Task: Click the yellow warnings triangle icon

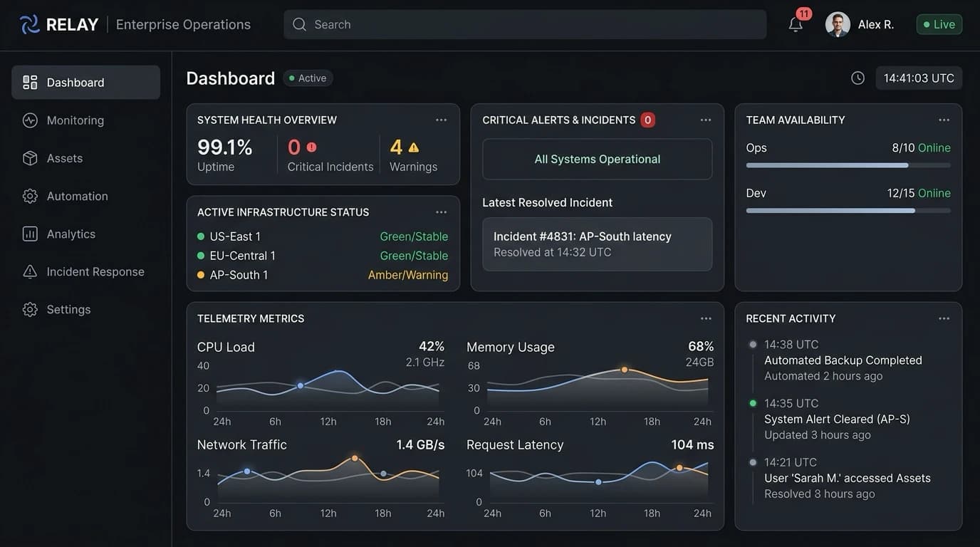Action: pos(414,147)
